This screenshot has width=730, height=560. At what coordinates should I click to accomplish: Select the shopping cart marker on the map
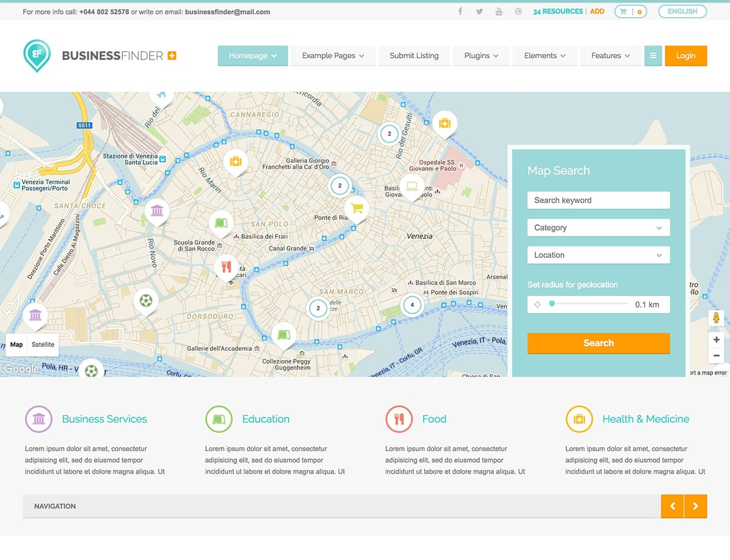[x=356, y=209]
